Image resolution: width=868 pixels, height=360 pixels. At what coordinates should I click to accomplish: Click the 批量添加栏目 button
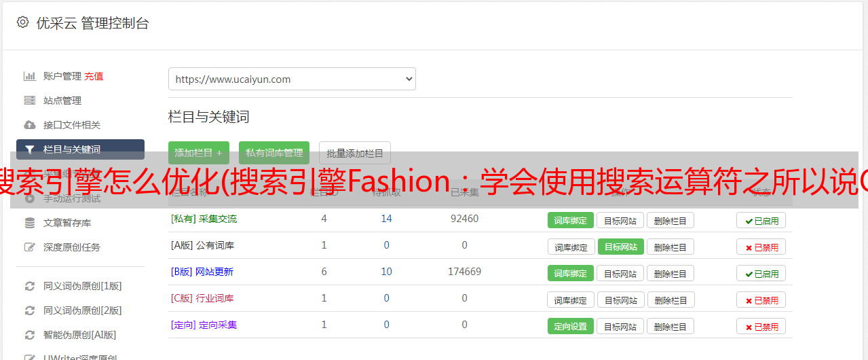(355, 153)
